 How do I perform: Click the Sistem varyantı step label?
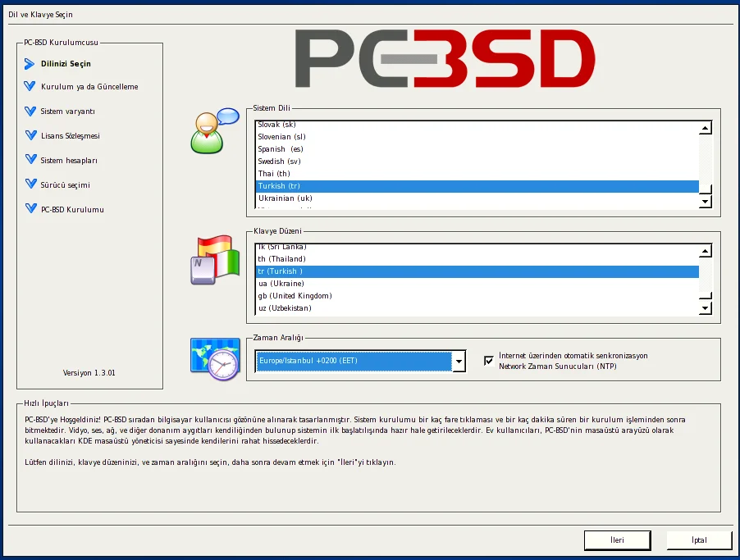(x=67, y=112)
